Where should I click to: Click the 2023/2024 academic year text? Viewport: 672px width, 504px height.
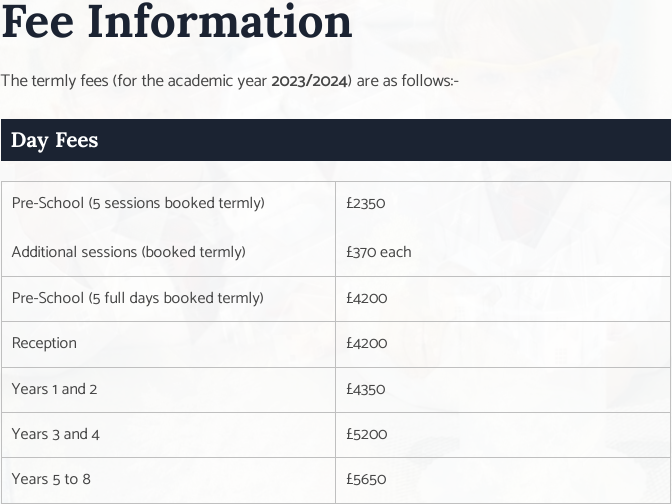tap(309, 81)
